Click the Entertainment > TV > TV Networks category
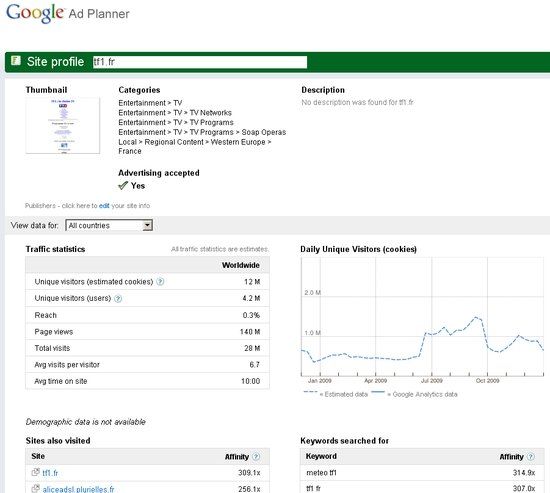The height and width of the screenshot is (493, 550). (x=175, y=113)
